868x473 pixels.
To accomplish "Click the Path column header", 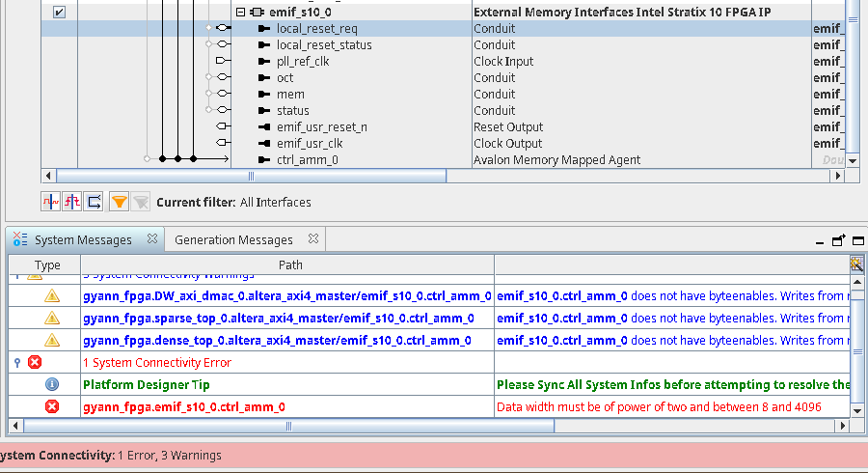I will 290,264.
